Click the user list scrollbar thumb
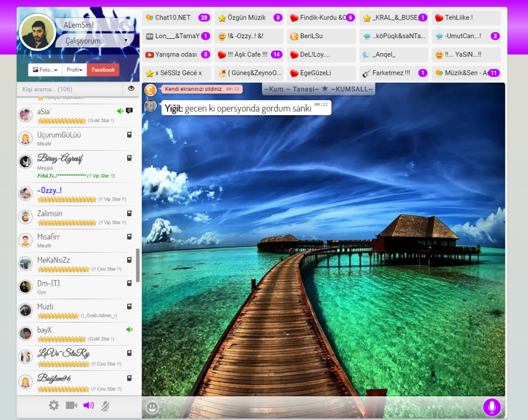The image size is (528, 420). tap(138, 265)
